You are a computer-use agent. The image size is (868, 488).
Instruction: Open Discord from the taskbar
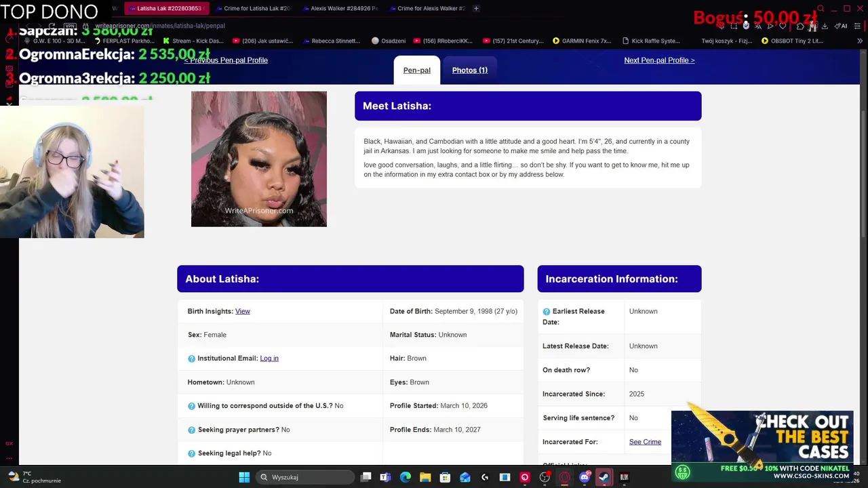tap(585, 477)
